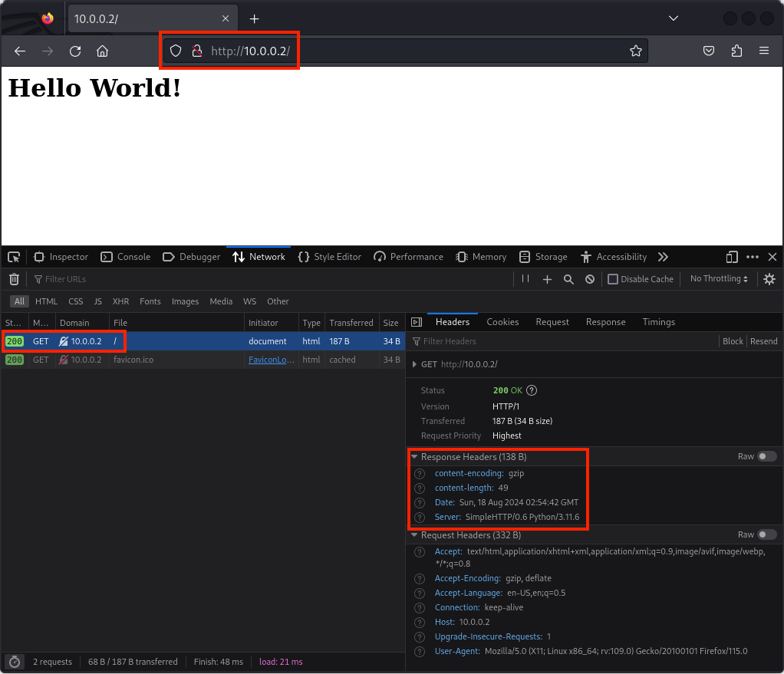The image size is (784, 674).
Task: Click the FaviconLoader initiator link
Action: coord(269,360)
